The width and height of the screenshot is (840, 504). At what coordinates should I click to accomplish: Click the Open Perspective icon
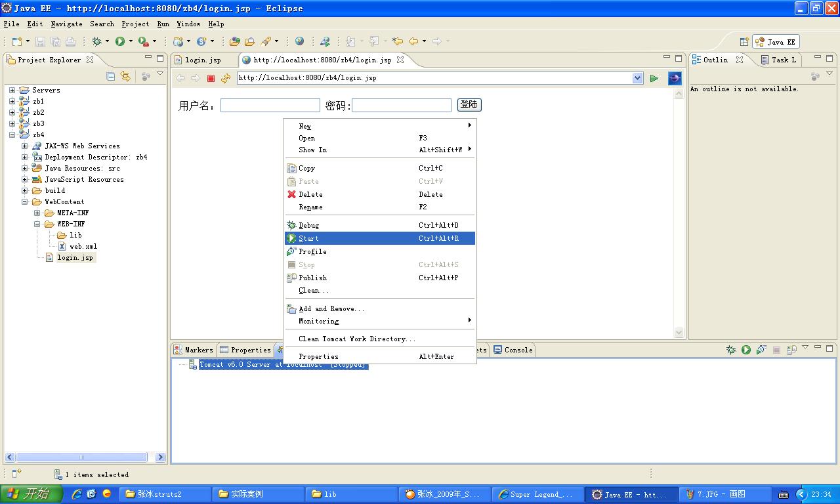coord(744,42)
